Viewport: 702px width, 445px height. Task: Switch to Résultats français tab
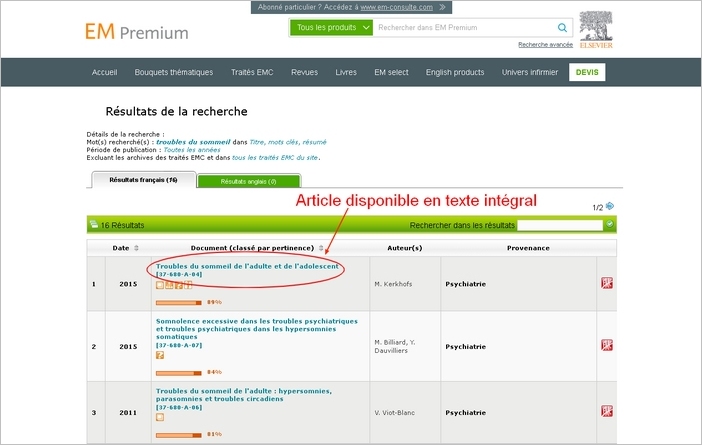pyautogui.click(x=143, y=180)
